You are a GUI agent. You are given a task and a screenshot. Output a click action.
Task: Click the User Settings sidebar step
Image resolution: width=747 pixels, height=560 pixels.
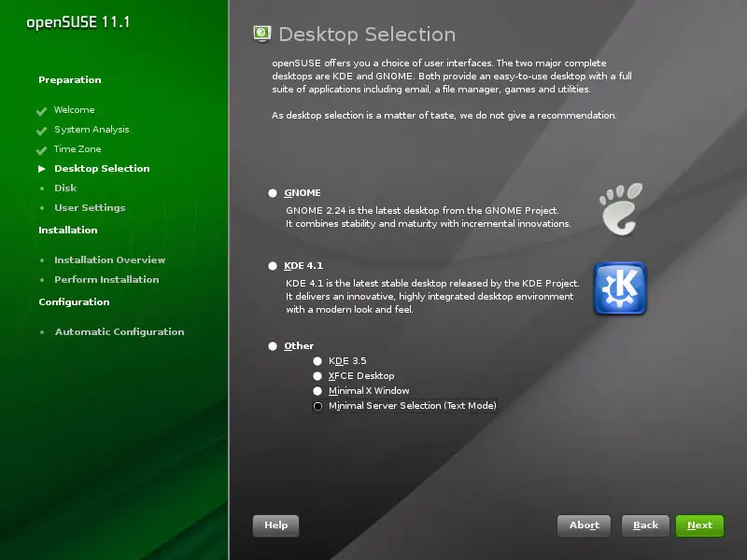click(x=90, y=207)
